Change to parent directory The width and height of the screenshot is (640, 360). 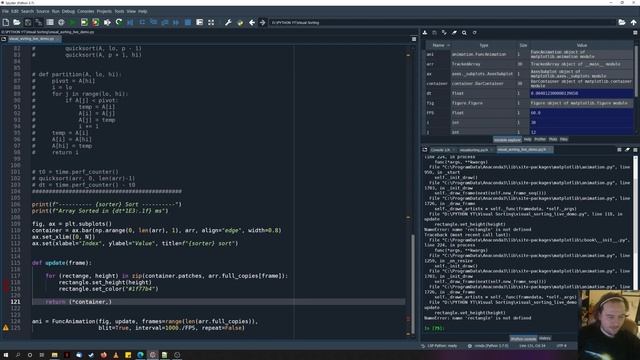pos(633,22)
